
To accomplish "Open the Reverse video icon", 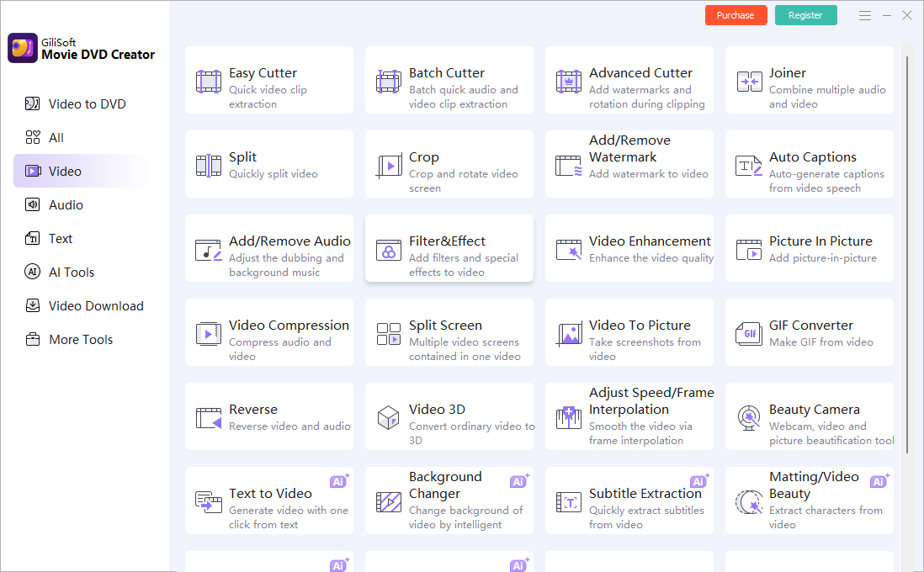I will pyautogui.click(x=209, y=418).
